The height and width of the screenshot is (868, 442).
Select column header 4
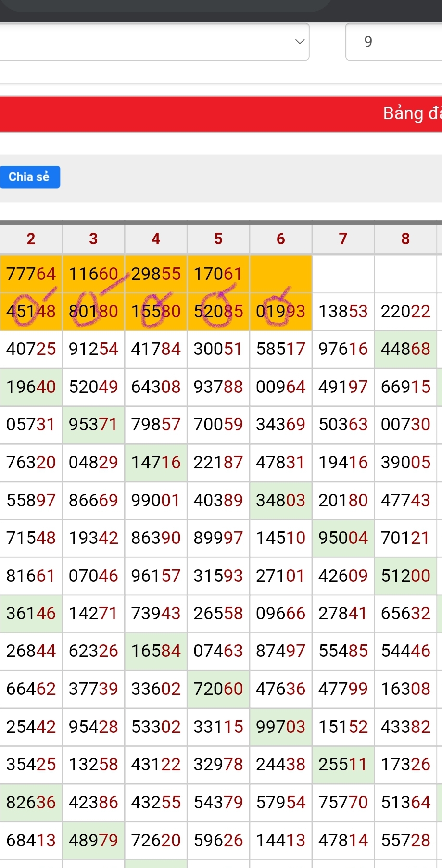point(156,239)
